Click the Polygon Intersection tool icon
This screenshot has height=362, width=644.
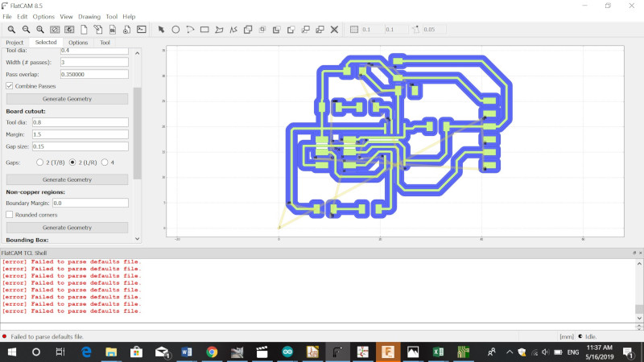pos(262,30)
